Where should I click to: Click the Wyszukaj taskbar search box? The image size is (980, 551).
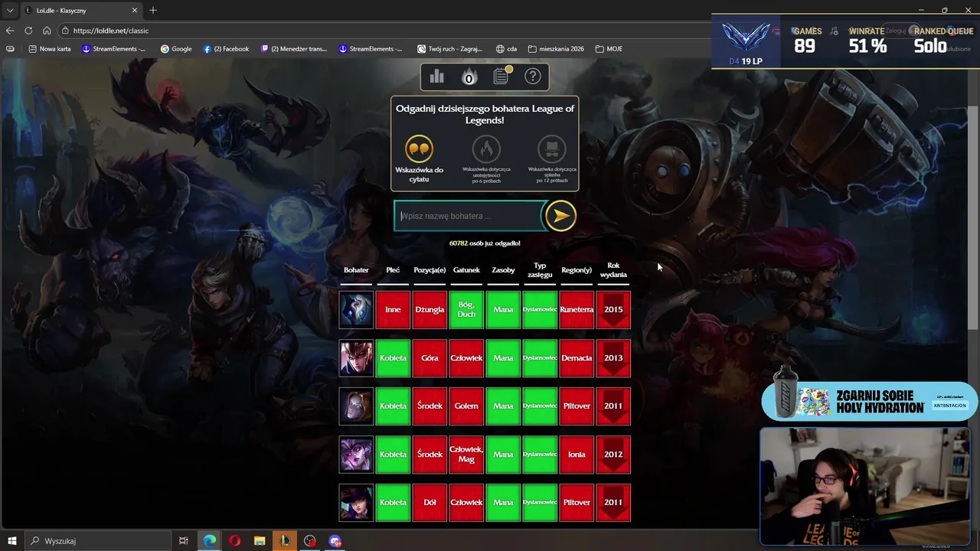[97, 541]
